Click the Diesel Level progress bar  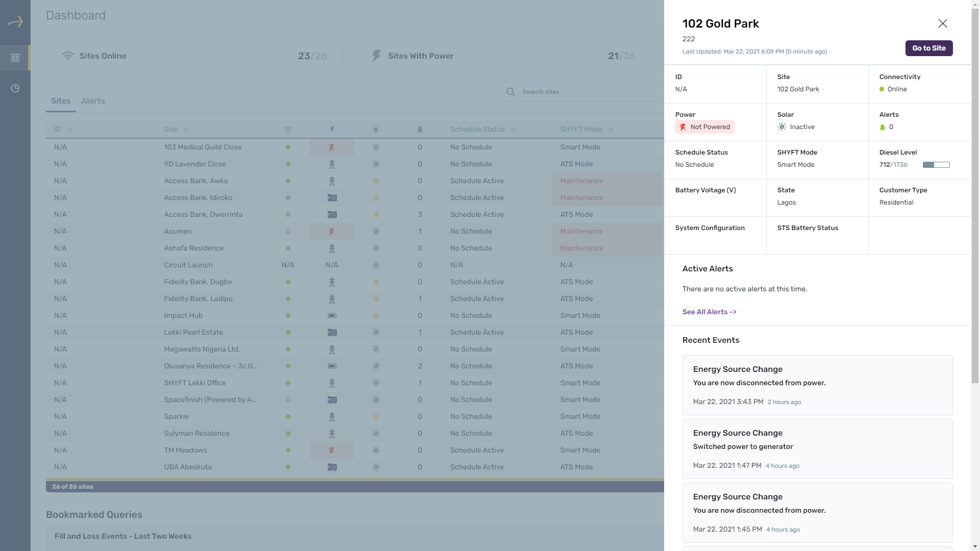pos(936,165)
